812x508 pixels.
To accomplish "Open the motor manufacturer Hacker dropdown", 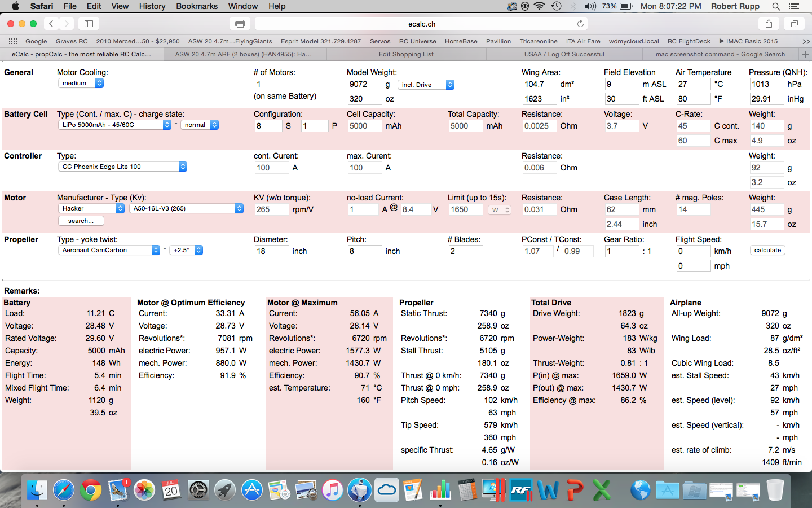I will (x=91, y=208).
